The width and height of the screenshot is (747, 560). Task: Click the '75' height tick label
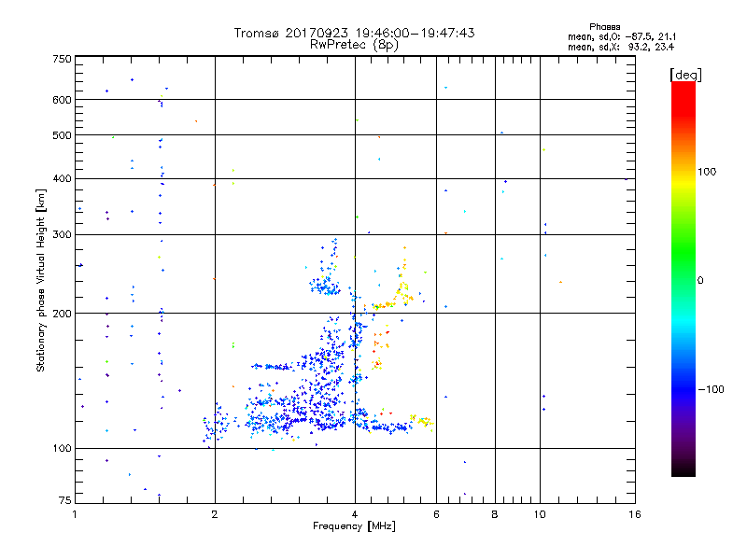tap(65, 500)
